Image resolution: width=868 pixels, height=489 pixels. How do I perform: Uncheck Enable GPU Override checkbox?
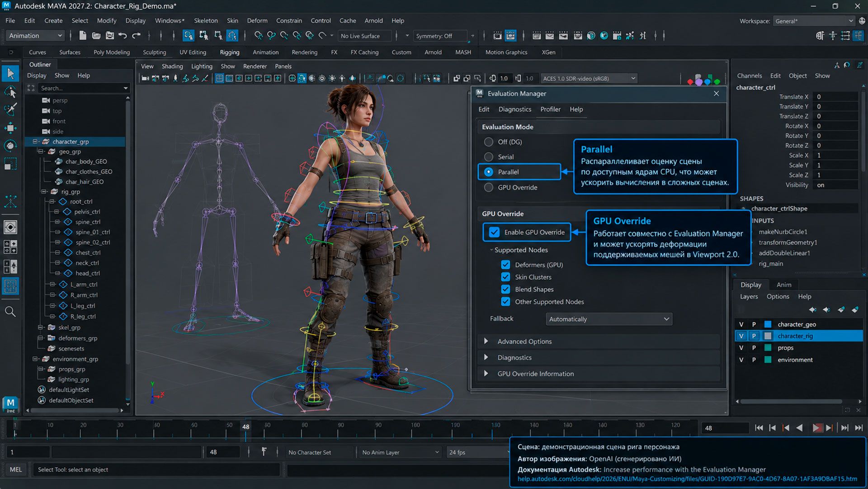pyautogui.click(x=494, y=232)
